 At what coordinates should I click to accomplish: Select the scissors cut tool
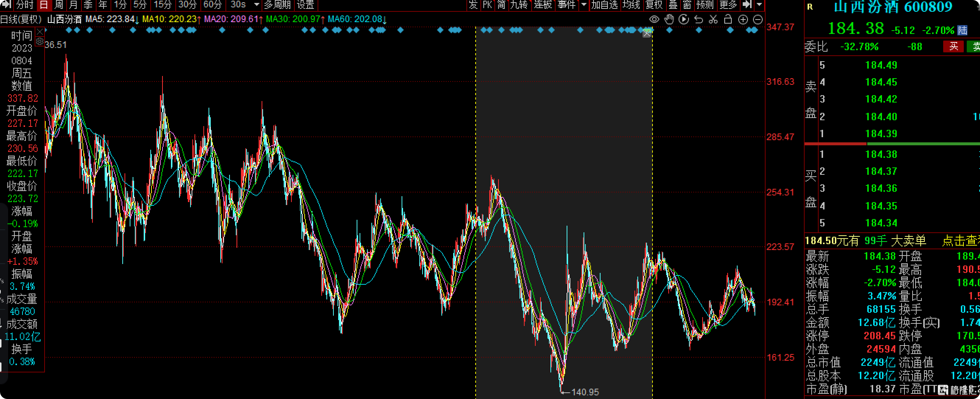click(713, 20)
